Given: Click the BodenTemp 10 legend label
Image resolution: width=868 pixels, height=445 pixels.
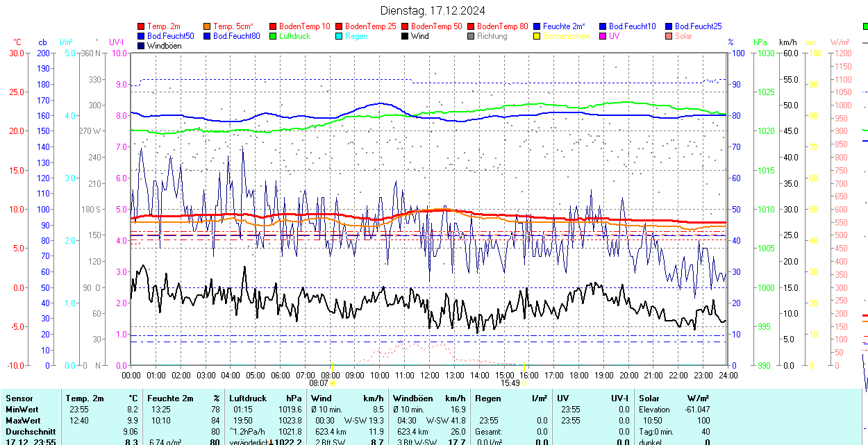Looking at the screenshot, I should (x=304, y=26).
